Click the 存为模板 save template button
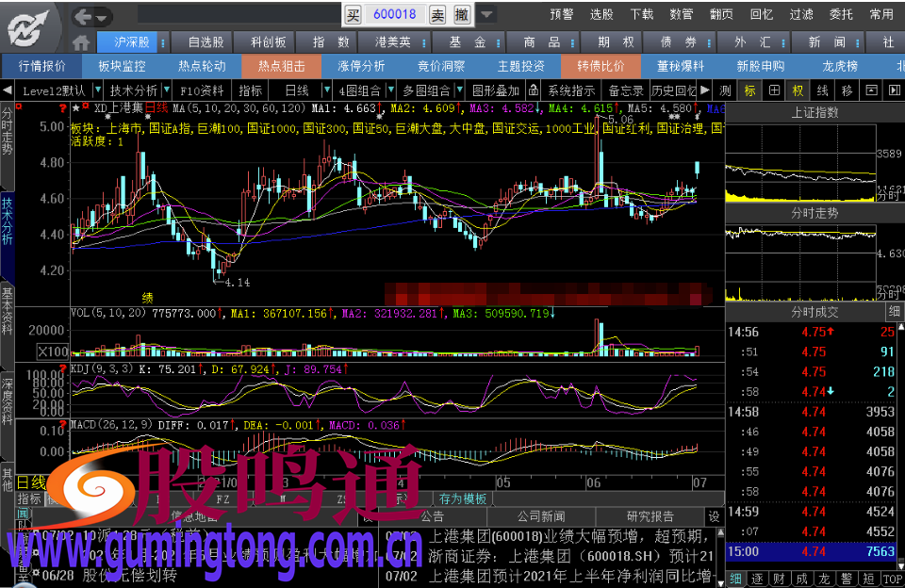Screen dimensions: 905x588 [x=463, y=498]
